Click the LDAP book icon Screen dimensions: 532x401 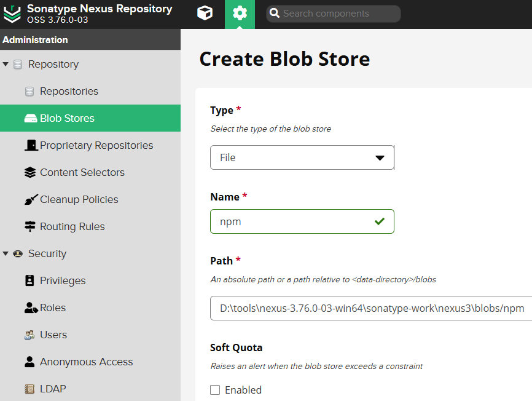(29, 389)
